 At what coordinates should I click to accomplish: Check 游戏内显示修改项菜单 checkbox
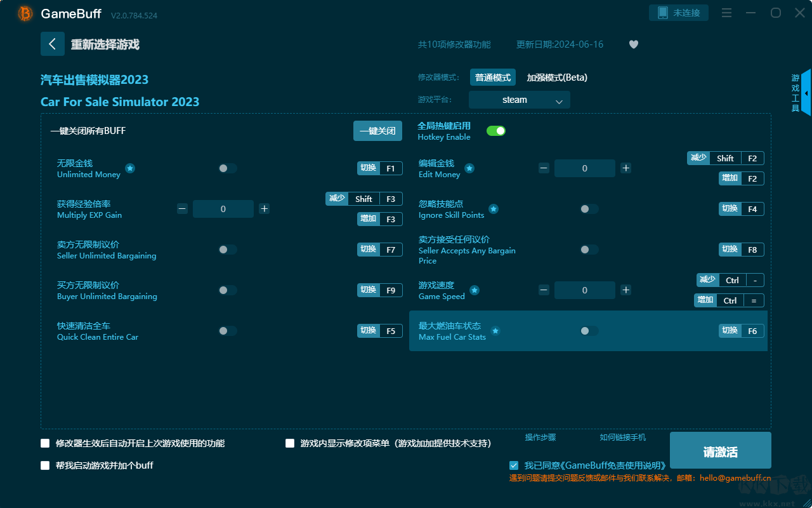pos(290,443)
